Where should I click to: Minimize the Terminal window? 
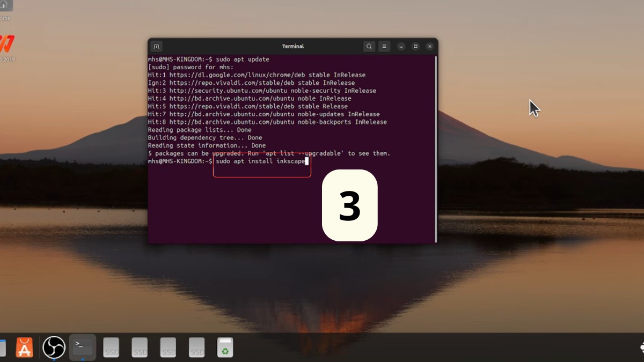[401, 47]
